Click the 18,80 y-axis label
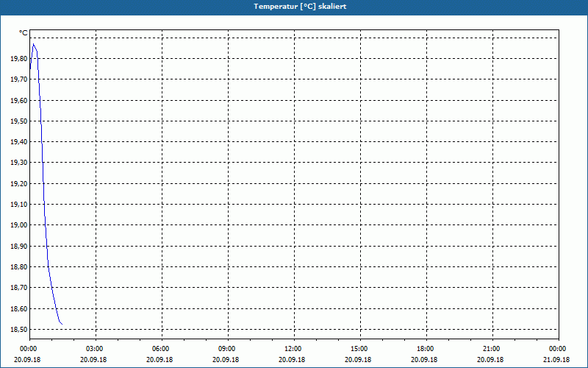Viewport: 588px width, 368px height. pos(19,266)
